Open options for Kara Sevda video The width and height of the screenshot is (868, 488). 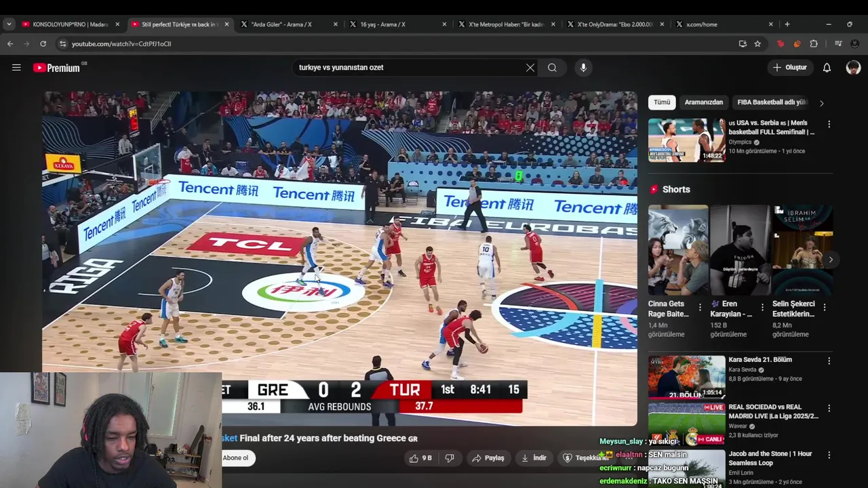(829, 361)
